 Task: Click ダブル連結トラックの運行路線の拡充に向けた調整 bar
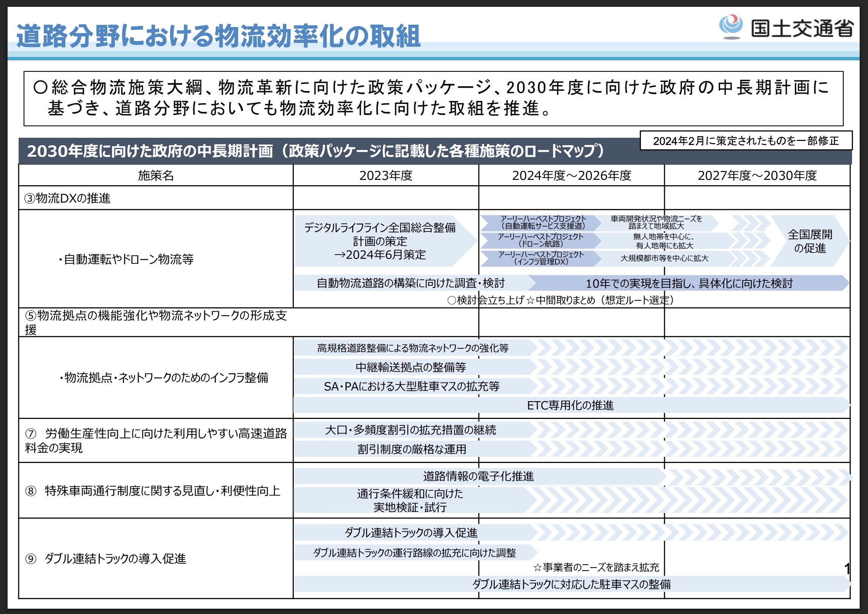coord(416,553)
